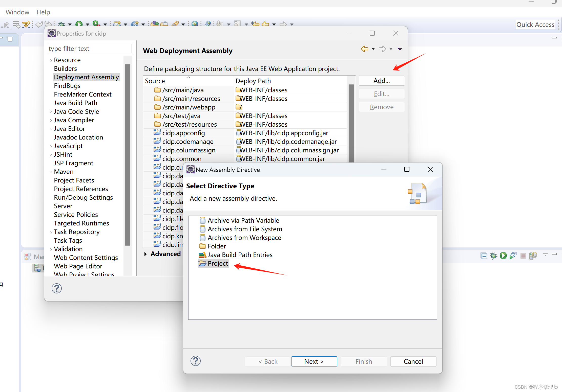Click the Finish button
Image resolution: width=562 pixels, height=392 pixels.
[x=364, y=361]
